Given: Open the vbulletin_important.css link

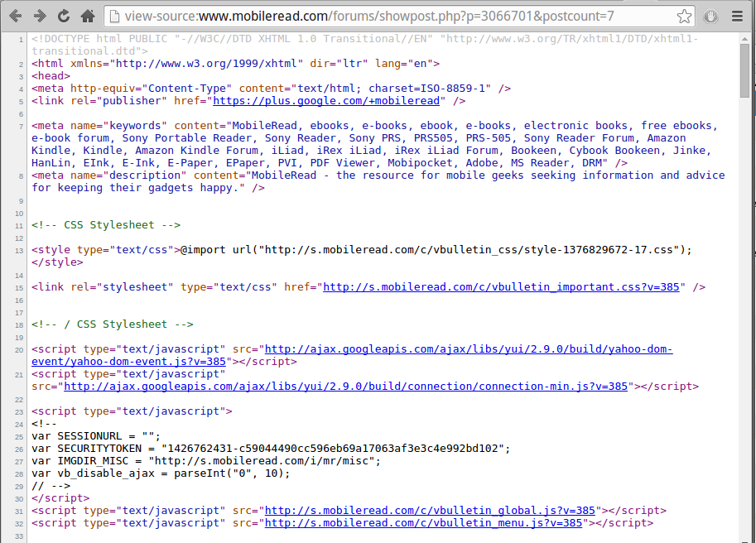Looking at the screenshot, I should point(501,287).
